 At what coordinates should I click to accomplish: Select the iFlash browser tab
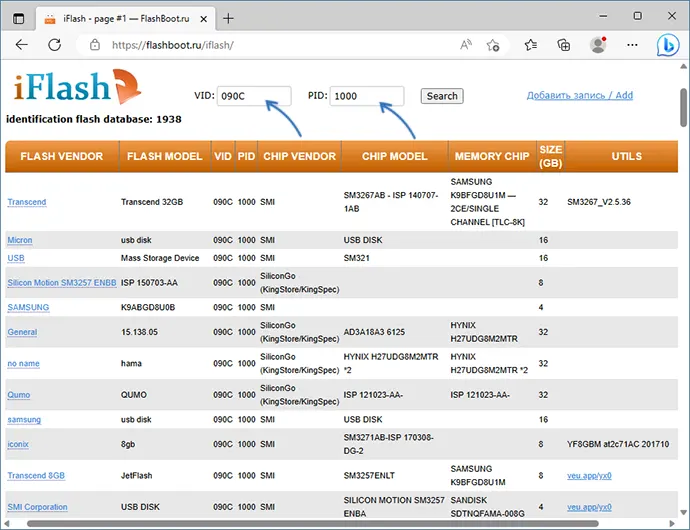tap(126, 19)
